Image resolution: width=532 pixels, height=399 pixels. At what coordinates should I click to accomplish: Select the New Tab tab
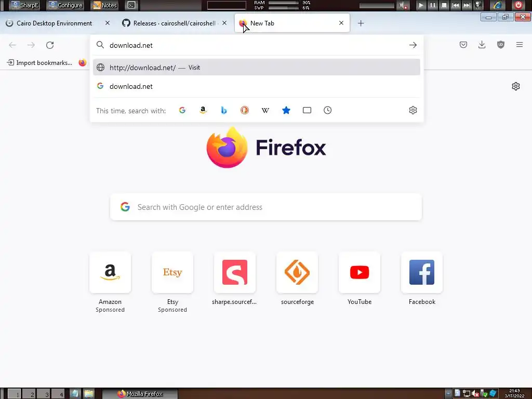pyautogui.click(x=292, y=23)
